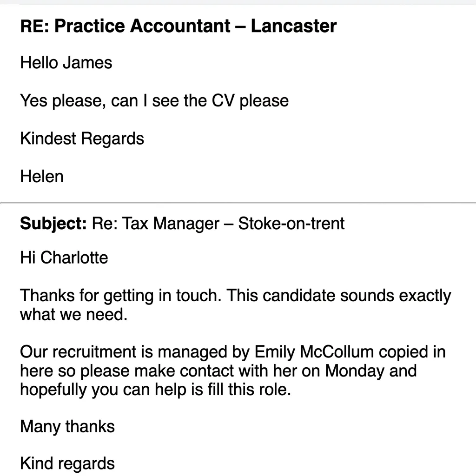
Task: Click the "RE: Practice Accountant – Lancaster" heading
Action: [178, 26]
